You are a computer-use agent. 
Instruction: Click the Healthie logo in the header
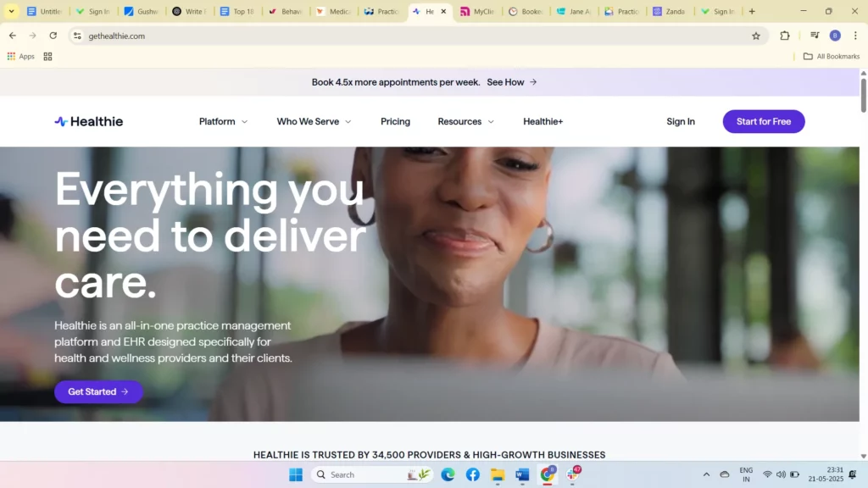click(x=89, y=121)
